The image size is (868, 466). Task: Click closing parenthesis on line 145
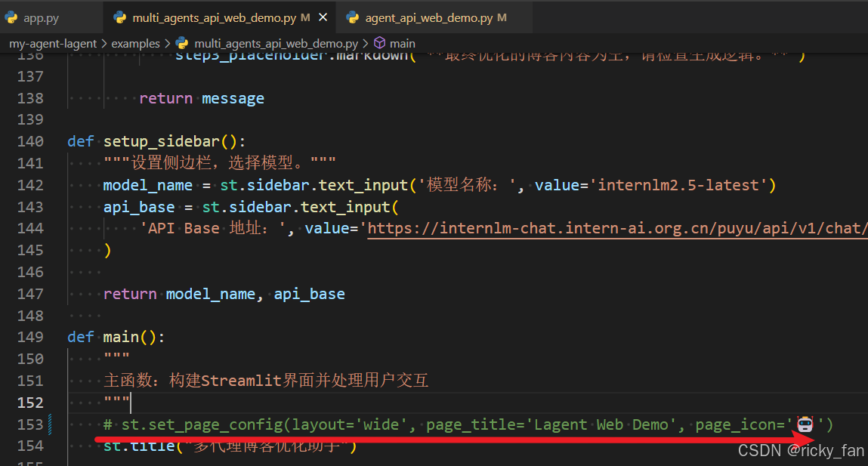point(107,250)
